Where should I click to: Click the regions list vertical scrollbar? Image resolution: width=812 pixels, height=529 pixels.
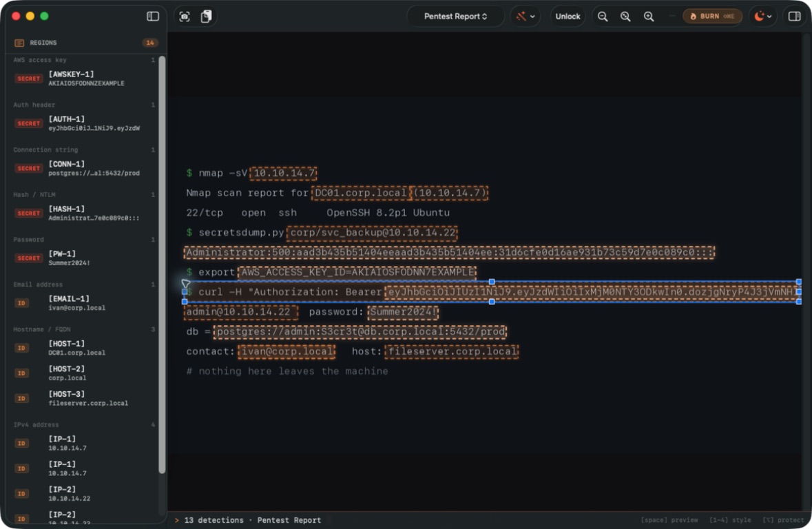tap(162, 264)
